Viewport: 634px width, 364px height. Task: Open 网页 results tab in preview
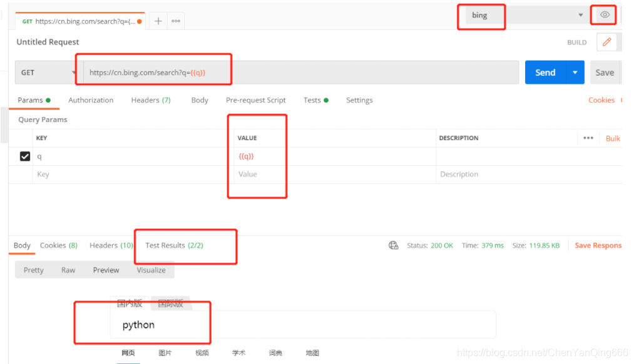click(x=128, y=353)
